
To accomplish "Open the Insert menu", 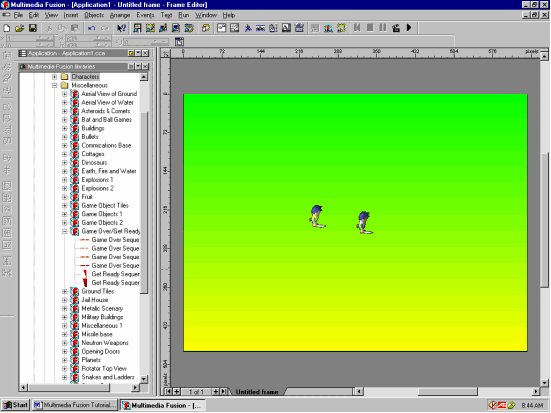I will [71, 15].
